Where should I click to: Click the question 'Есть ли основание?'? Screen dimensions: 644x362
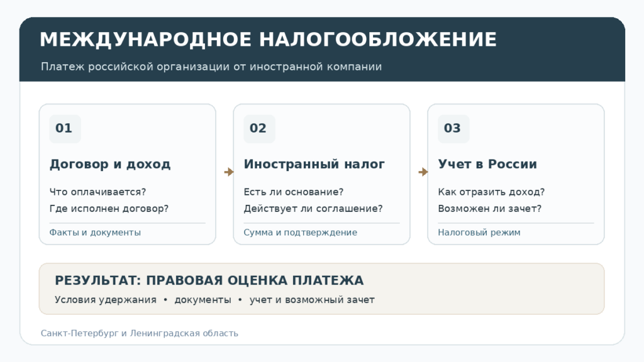tap(294, 192)
